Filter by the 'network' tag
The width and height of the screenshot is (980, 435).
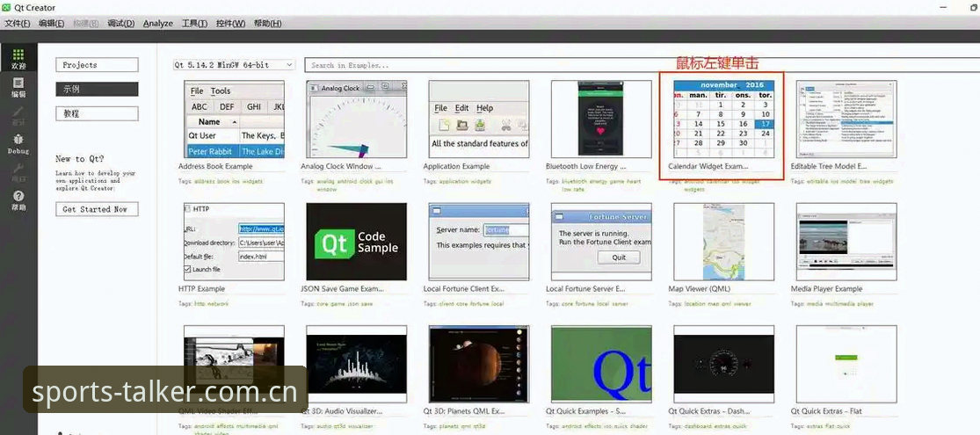tap(218, 304)
